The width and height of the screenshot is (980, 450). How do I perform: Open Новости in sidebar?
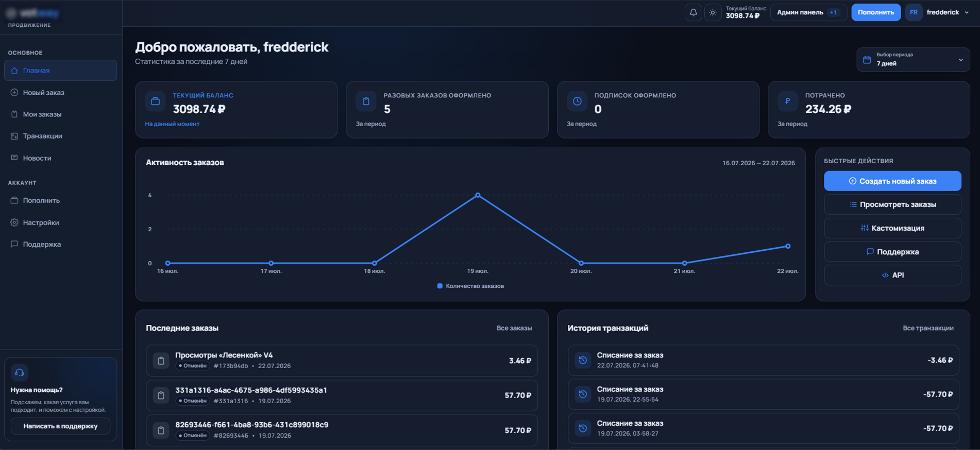coord(60,158)
